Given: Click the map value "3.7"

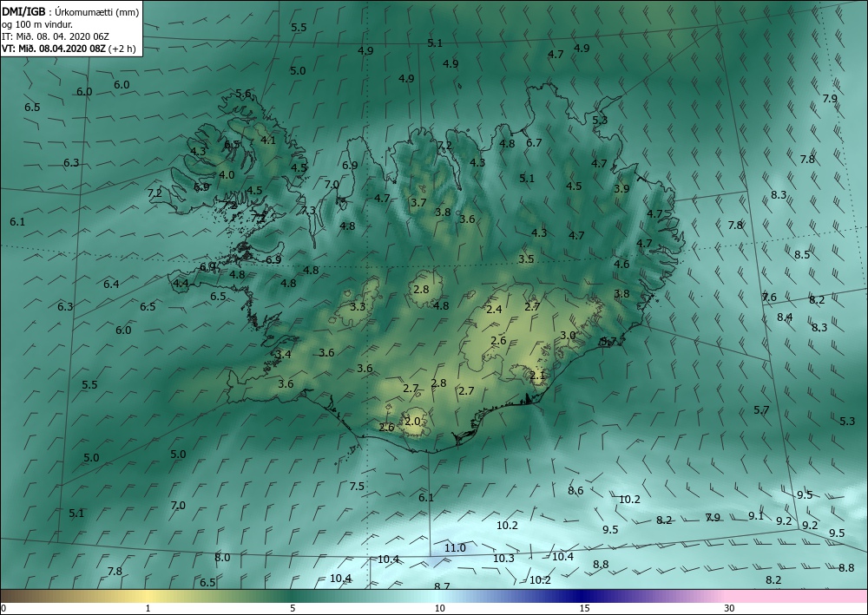Looking at the screenshot, I should point(418,202).
